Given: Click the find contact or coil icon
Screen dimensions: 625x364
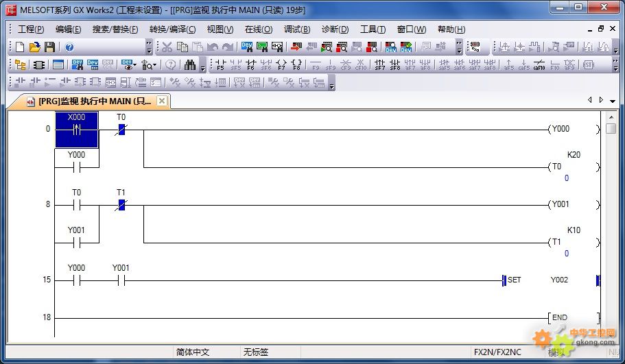Looking at the screenshot, I should tap(277, 47).
